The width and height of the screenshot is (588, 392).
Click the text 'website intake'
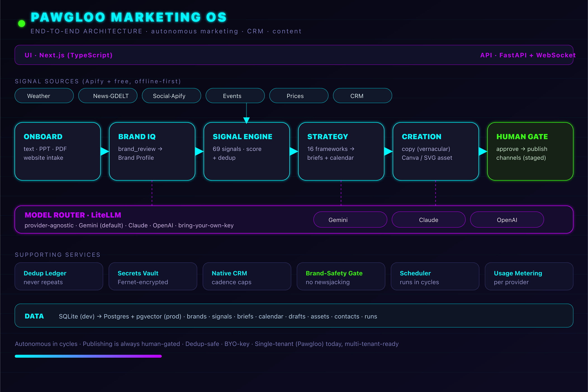tap(43, 158)
